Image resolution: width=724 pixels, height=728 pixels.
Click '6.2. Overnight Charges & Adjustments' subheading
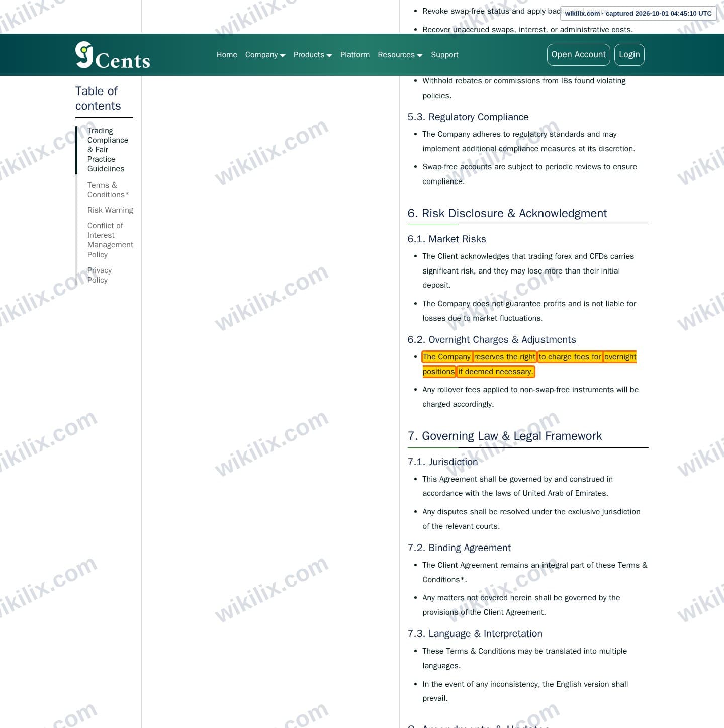coord(492,339)
